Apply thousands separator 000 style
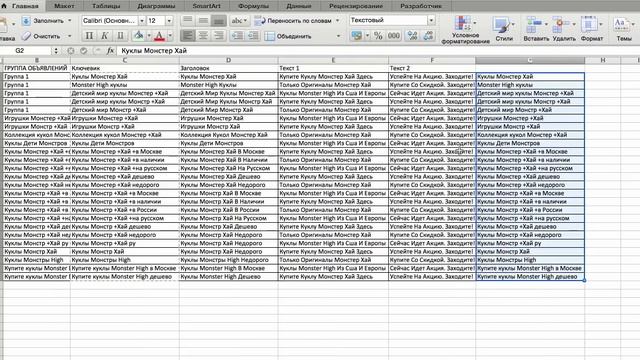This screenshot has width=640, height=360. tap(393, 36)
